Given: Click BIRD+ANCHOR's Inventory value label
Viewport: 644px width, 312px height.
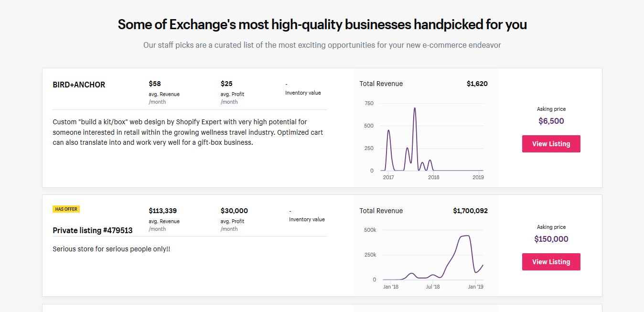Looking at the screenshot, I should [303, 93].
